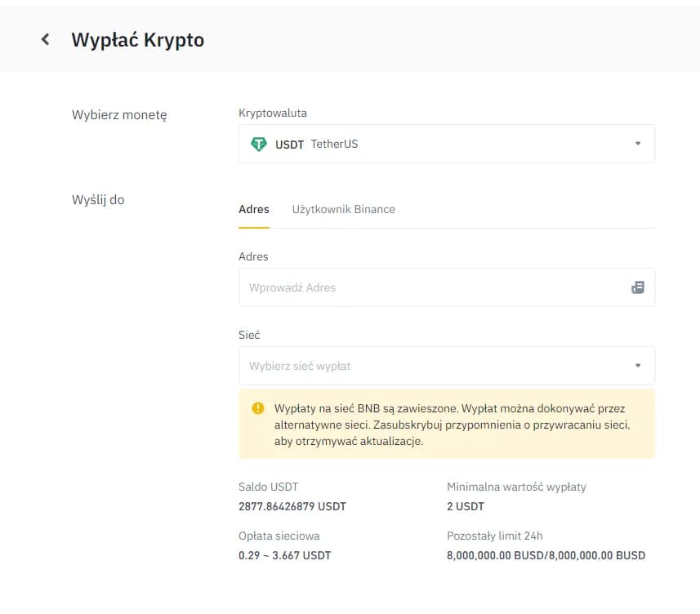Screen dimensions: 700x614
Task: Click the BNB network suspension warning banner
Action: pyautogui.click(x=446, y=425)
